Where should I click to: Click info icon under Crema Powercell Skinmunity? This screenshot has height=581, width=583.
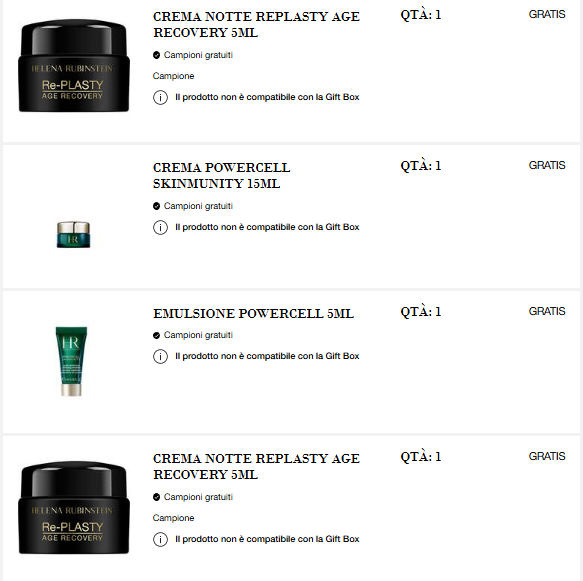(160, 227)
